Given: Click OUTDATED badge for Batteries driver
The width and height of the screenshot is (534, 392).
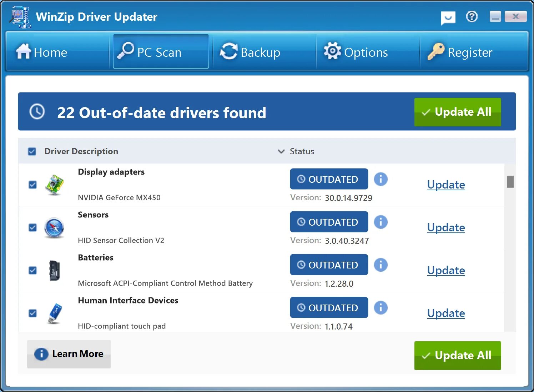Looking at the screenshot, I should (x=329, y=265).
